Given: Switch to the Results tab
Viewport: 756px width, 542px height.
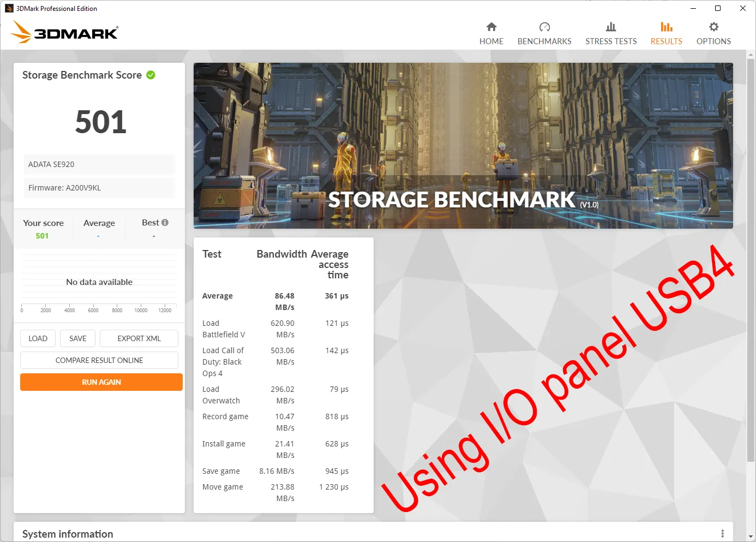Looking at the screenshot, I should (666, 34).
